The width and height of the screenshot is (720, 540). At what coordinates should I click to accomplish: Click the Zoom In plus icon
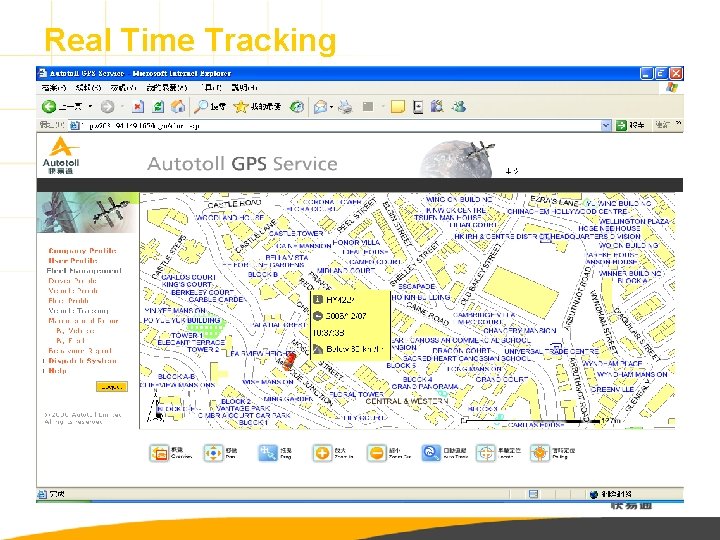coord(322,453)
